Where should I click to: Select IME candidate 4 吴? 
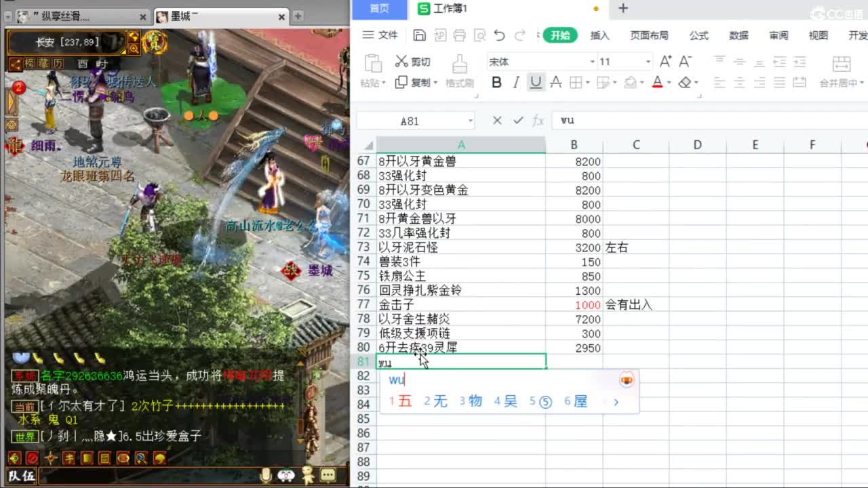point(505,401)
